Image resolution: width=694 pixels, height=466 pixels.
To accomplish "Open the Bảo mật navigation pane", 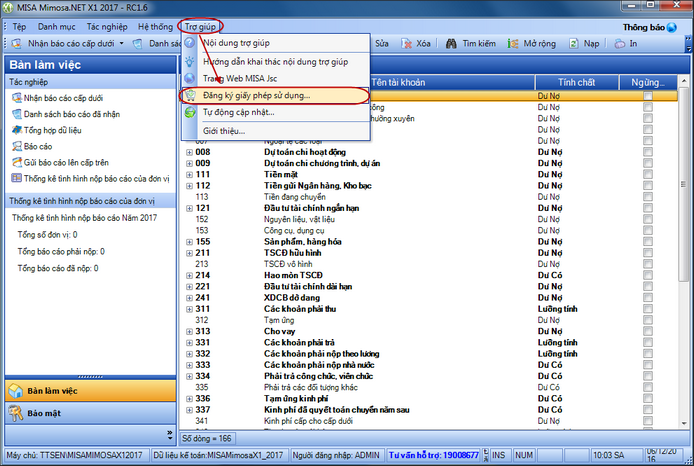I will pos(90,413).
